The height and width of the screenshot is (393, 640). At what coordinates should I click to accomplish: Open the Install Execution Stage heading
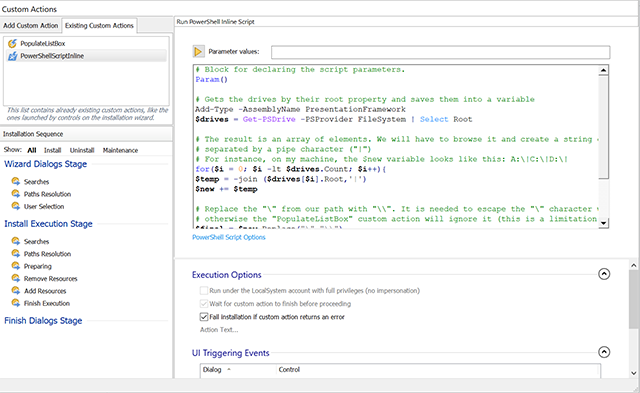[48, 224]
